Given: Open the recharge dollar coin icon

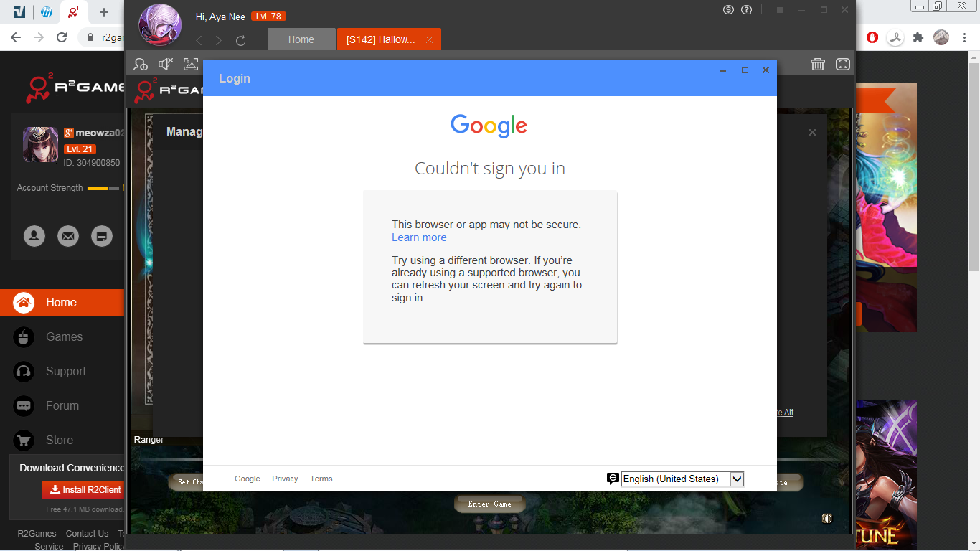Looking at the screenshot, I should [x=729, y=10].
